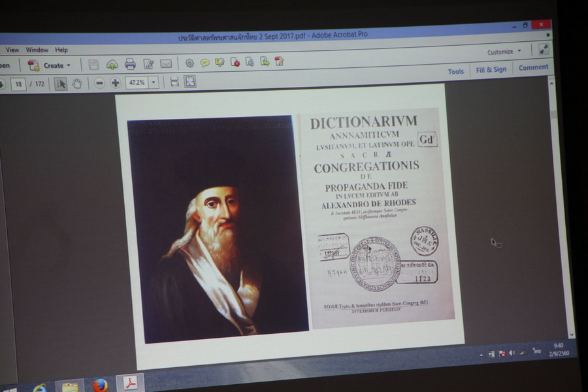Click the page preview magnifier icon

coord(250,61)
